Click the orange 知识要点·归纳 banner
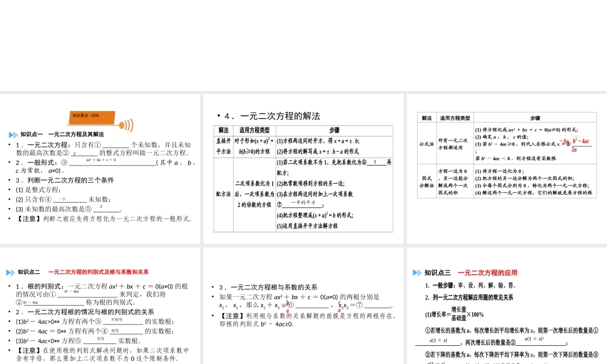Screen dimensions: 607x364 point(92,118)
